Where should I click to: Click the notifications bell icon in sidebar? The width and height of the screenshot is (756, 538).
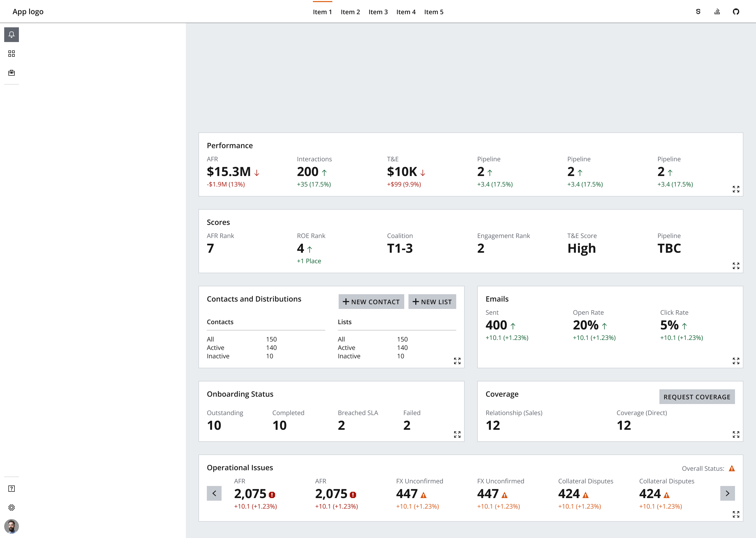click(11, 34)
